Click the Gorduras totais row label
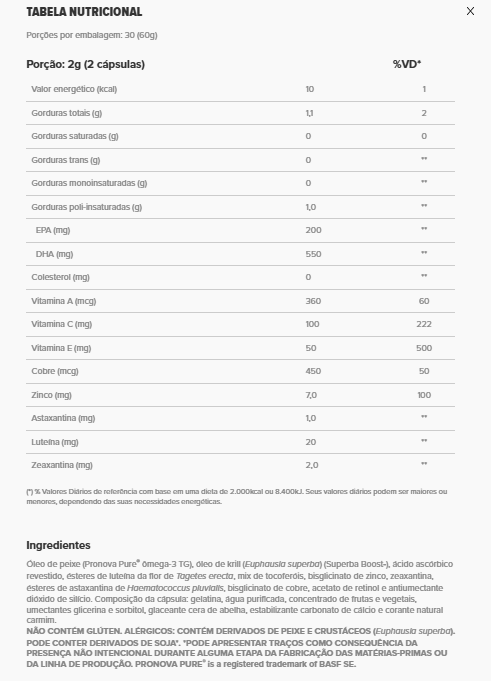The width and height of the screenshot is (491, 681). (x=66, y=113)
